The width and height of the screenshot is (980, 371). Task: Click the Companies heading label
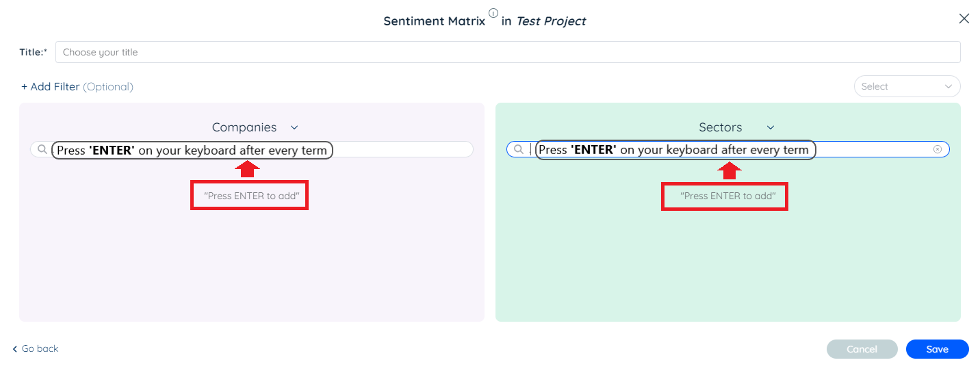tap(244, 127)
